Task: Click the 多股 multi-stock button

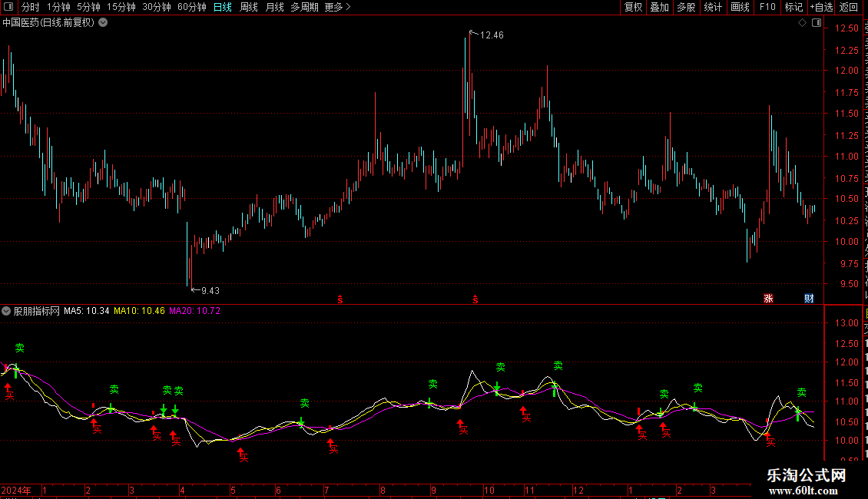Action: (x=687, y=7)
